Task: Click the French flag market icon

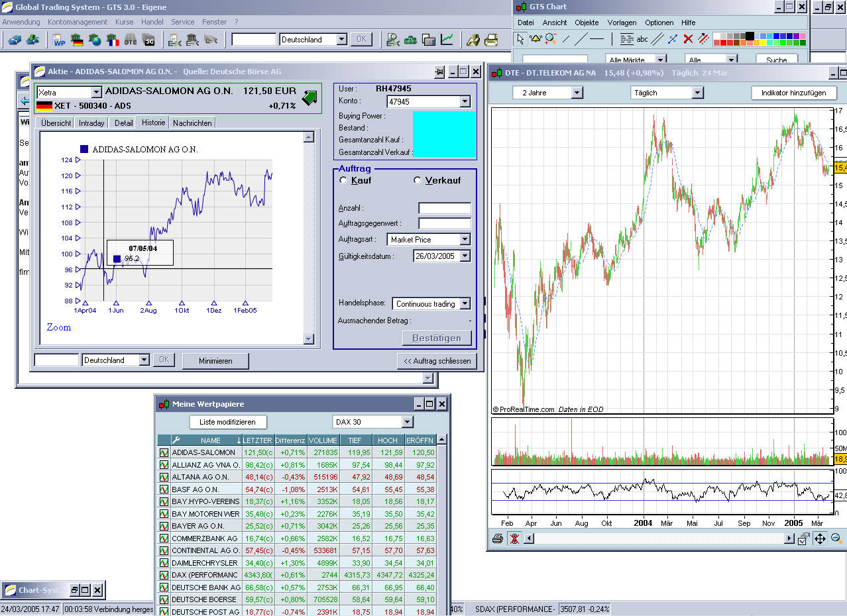Action: click(x=113, y=40)
